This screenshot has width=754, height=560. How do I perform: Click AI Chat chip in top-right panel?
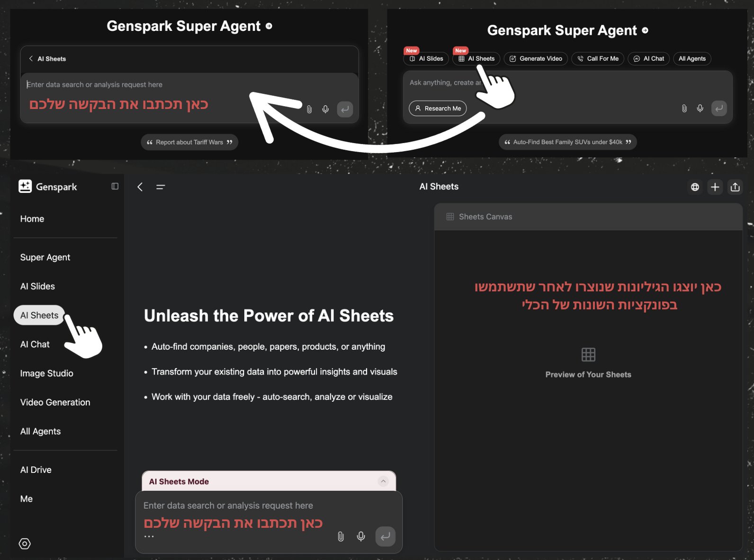tap(649, 59)
